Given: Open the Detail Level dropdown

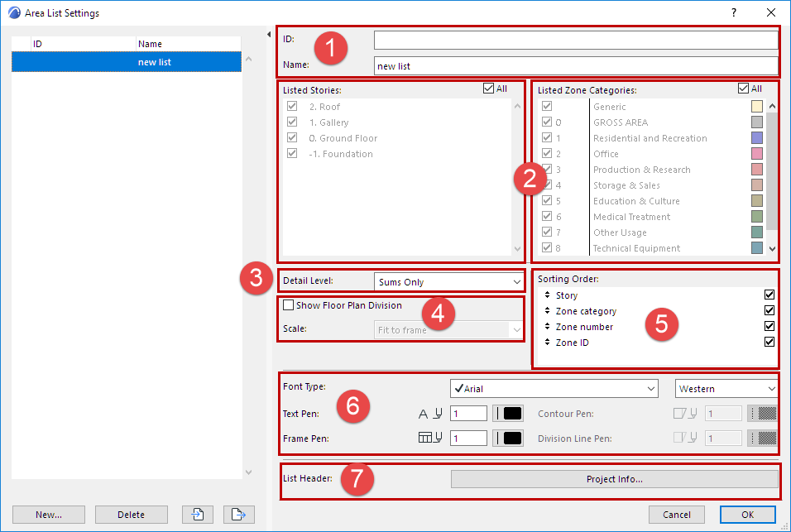Looking at the screenshot, I should pos(448,282).
